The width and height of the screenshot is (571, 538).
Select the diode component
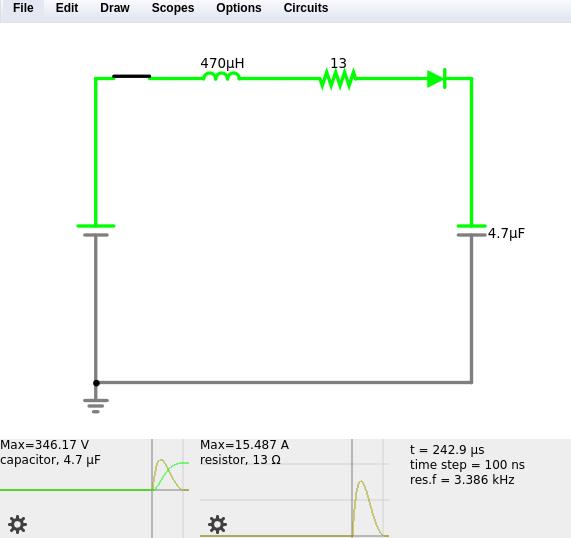(436, 78)
